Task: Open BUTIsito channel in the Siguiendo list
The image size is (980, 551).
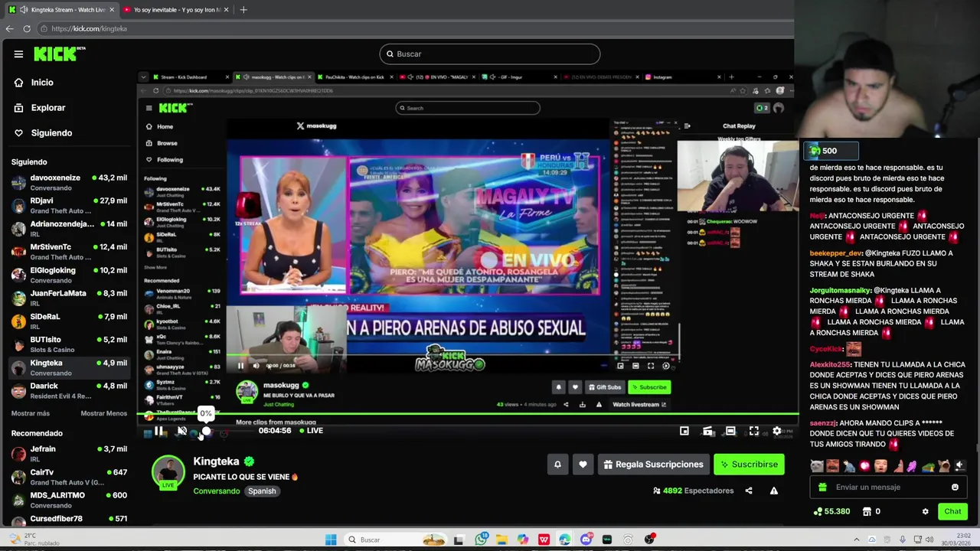Action: pos(69,344)
